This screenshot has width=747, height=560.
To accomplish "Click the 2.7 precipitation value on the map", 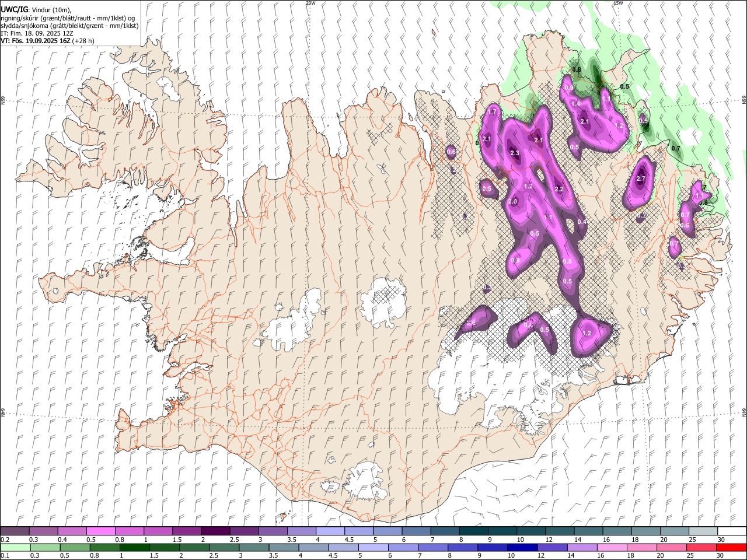I will (641, 178).
